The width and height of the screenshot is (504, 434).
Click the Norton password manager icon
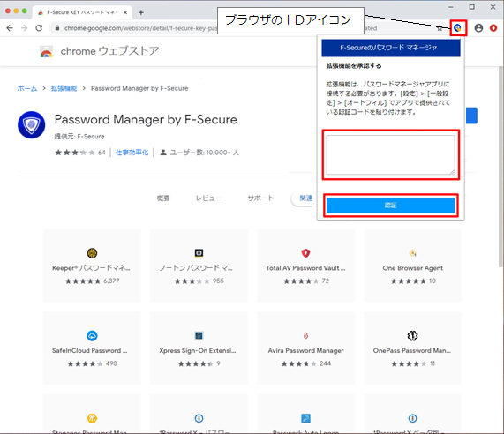(x=199, y=253)
